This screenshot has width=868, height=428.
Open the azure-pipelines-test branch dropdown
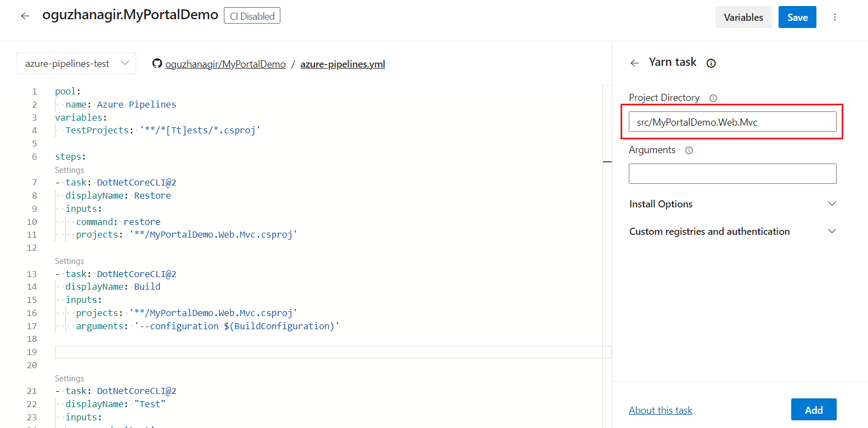coord(76,63)
